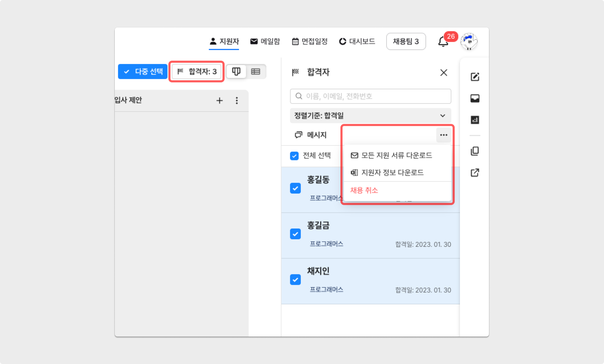Switch to kanban board view
604x364 pixels.
click(x=236, y=71)
